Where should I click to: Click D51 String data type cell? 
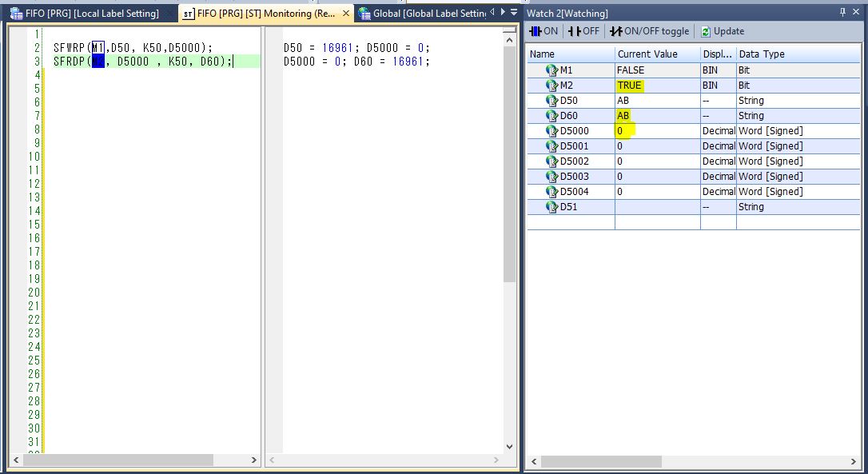[x=798, y=206]
